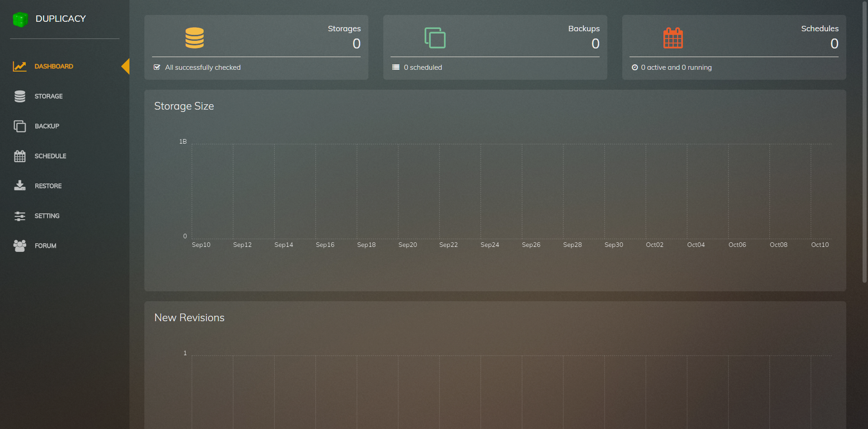Viewport: 868px width, 429px height.
Task: Click the Forum people icon in sidebar
Action: [19, 246]
